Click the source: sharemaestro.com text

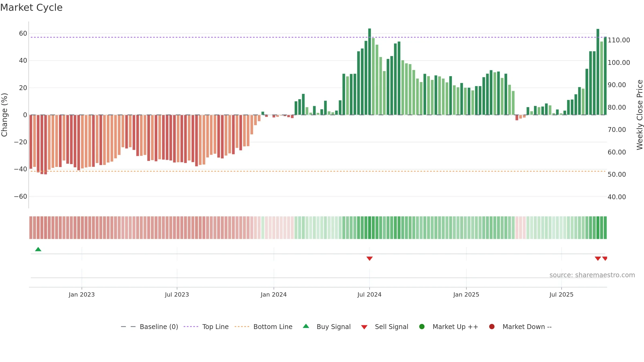click(x=592, y=275)
